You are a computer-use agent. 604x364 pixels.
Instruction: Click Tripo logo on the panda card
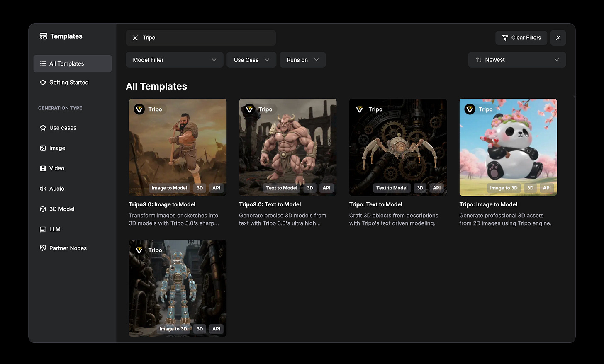click(470, 109)
